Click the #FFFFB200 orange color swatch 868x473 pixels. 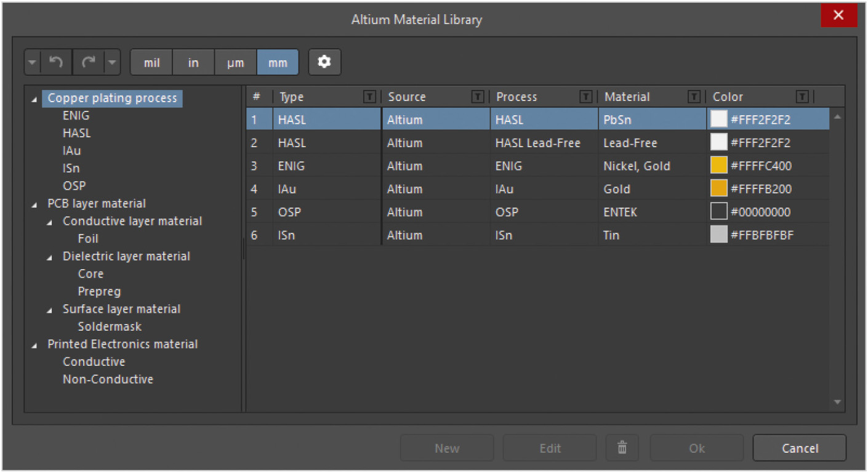coord(718,189)
